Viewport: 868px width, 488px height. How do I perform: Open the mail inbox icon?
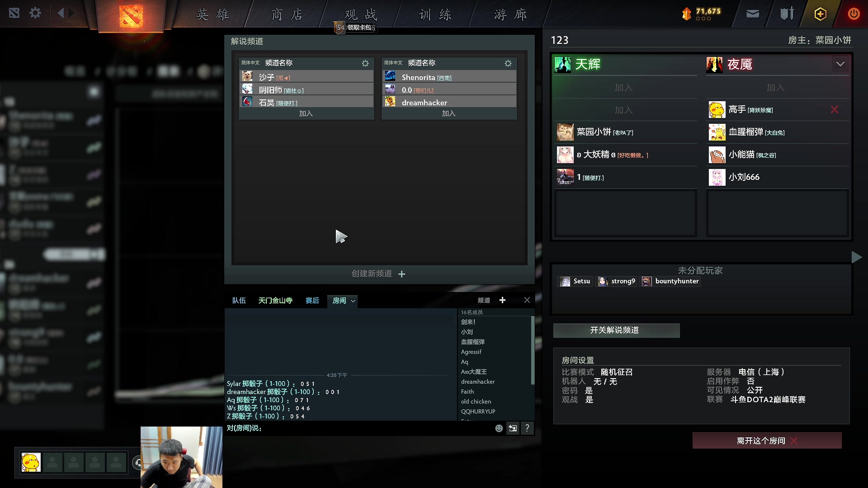pyautogui.click(x=752, y=14)
